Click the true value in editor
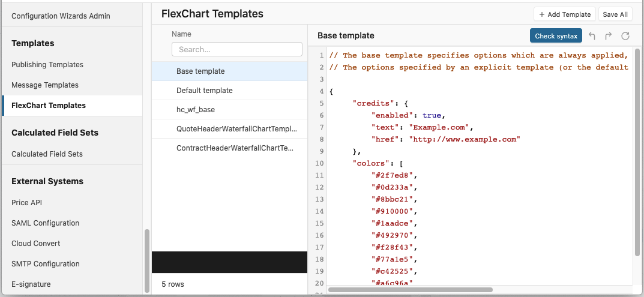644x297 pixels. coord(432,115)
